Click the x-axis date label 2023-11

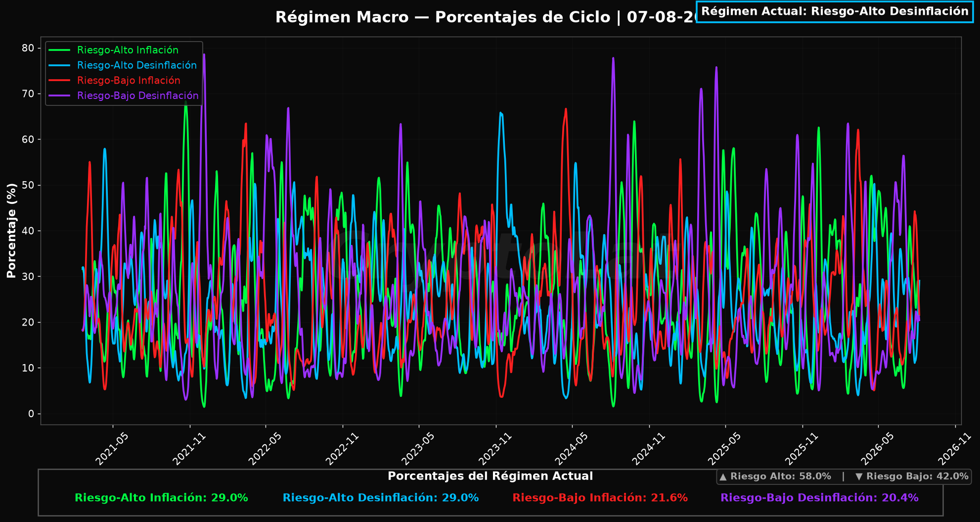(495, 449)
